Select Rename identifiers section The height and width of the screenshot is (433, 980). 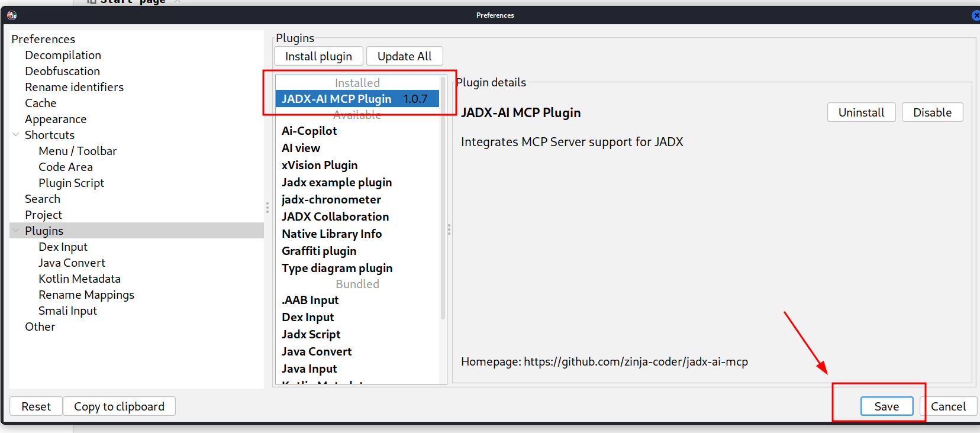[74, 87]
